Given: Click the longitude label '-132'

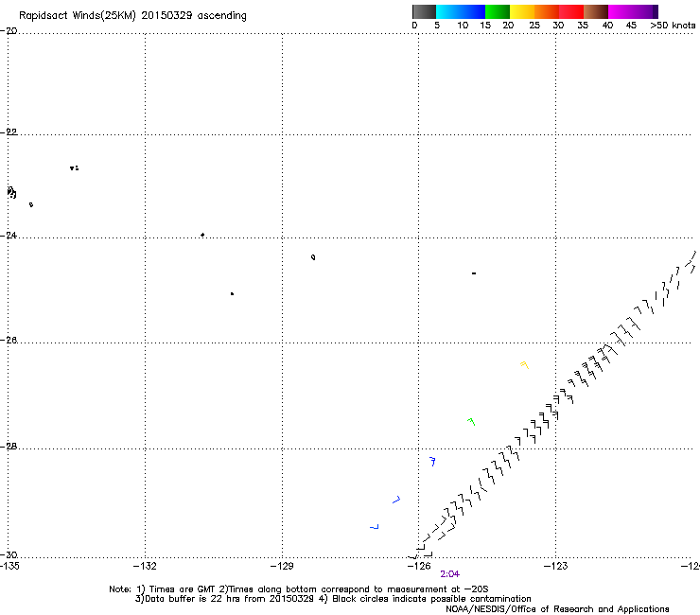Looking at the screenshot, I should 145,566.
